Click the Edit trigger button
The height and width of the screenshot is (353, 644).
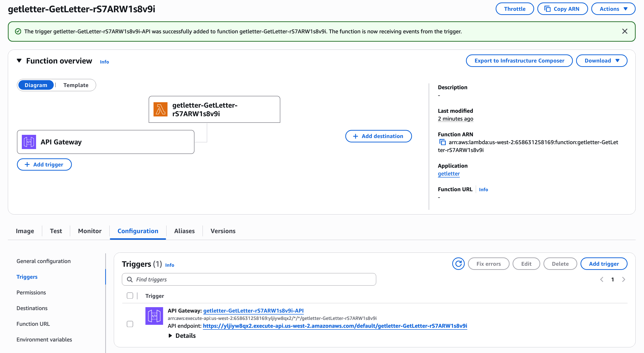pos(526,264)
